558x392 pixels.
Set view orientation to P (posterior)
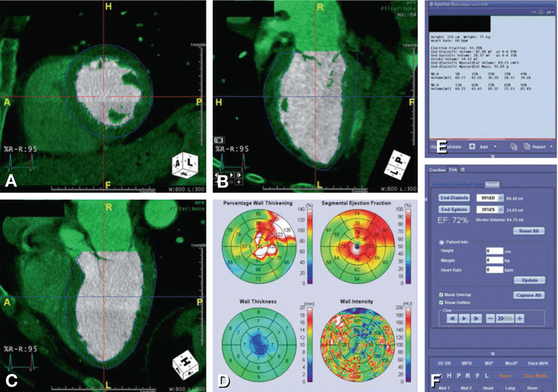click(x=459, y=375)
